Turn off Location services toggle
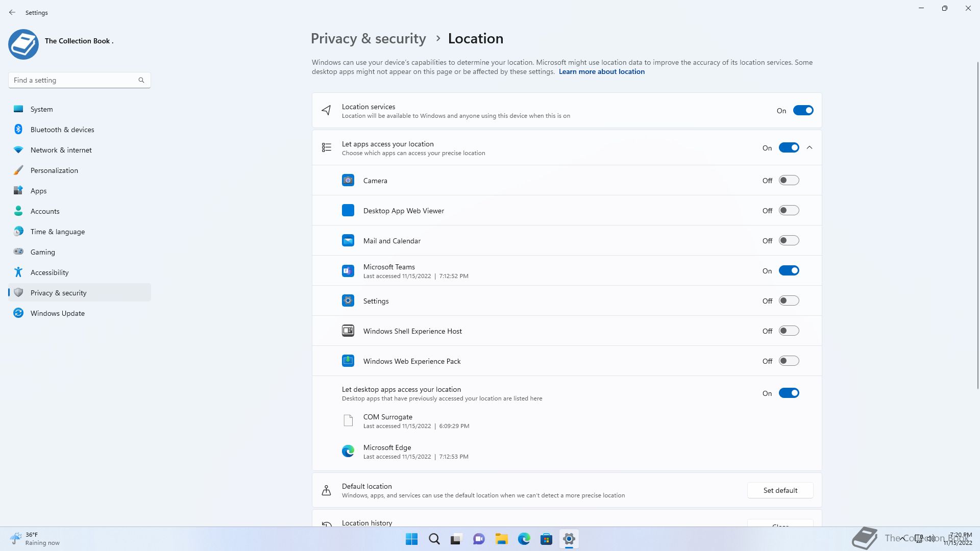The image size is (980, 551). click(803, 110)
